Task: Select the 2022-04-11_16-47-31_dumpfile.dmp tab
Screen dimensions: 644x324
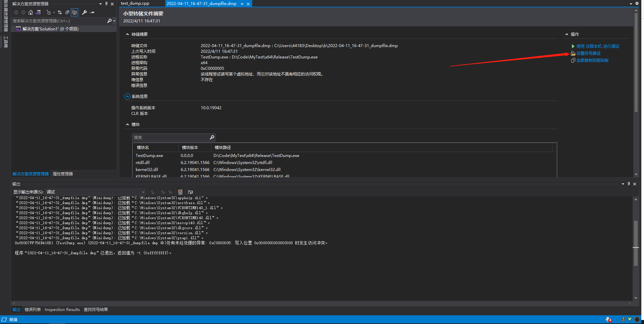Action: click(x=201, y=3)
